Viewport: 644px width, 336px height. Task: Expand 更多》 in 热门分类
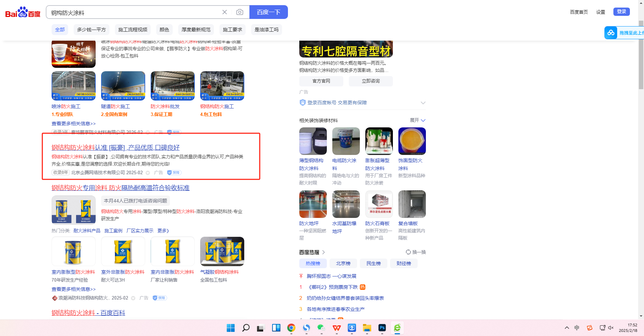pyautogui.click(x=163, y=231)
